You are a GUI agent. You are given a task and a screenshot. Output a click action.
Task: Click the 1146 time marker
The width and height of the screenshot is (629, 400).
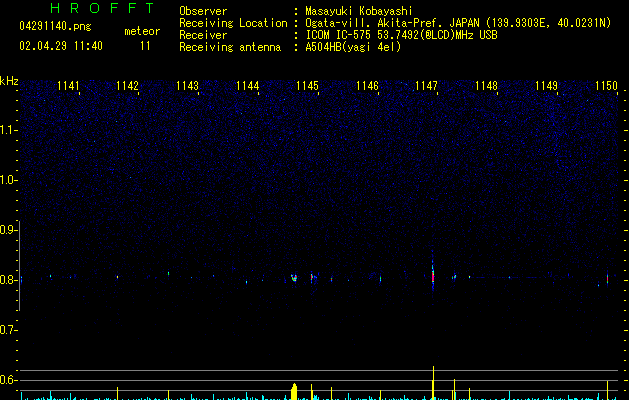point(367,86)
